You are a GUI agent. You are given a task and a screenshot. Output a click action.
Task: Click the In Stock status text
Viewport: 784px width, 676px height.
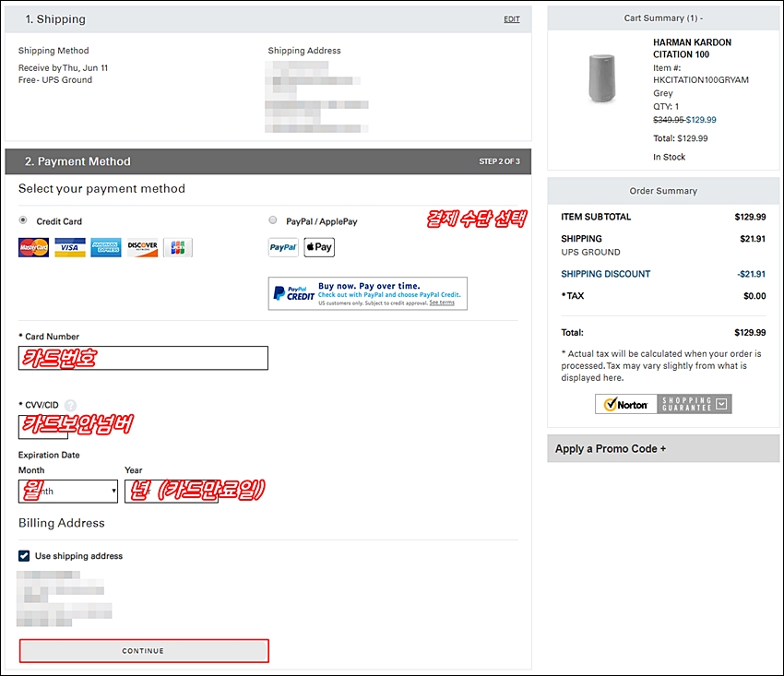[669, 157]
